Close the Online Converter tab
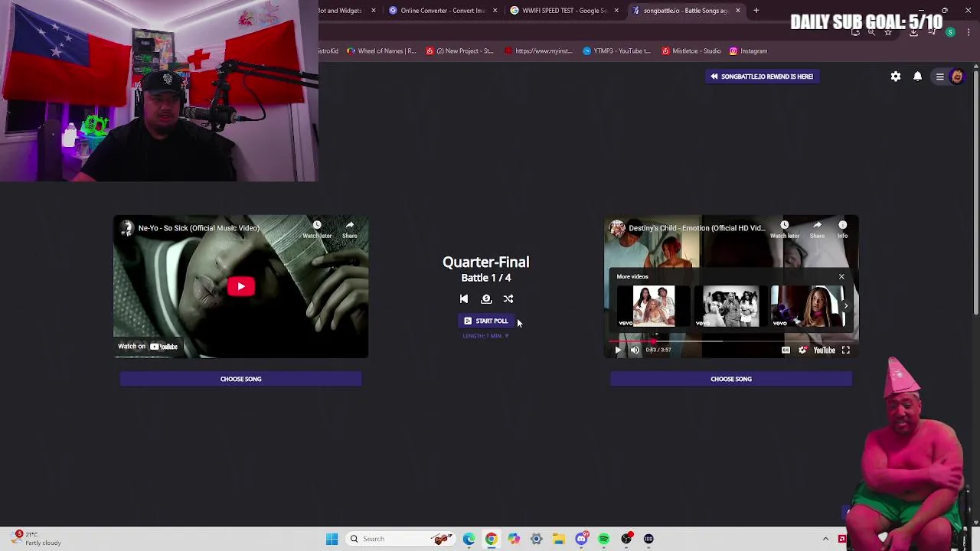 pyautogui.click(x=495, y=11)
